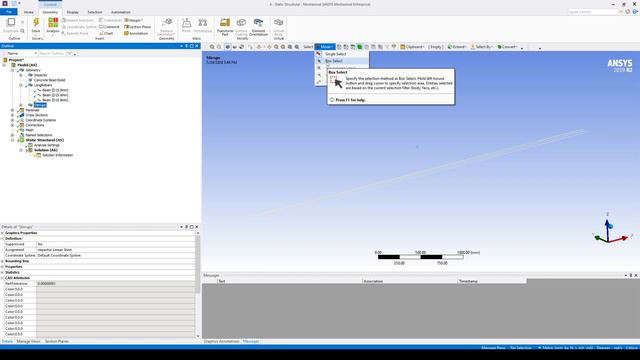Select the Solution Information tree item
The width and height of the screenshot is (640, 360).
(x=58, y=155)
